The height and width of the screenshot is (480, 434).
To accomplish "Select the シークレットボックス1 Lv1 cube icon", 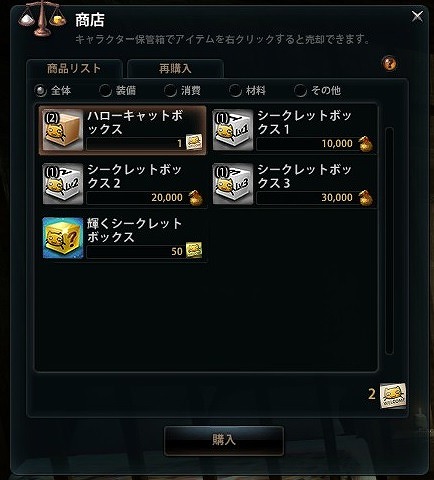I will [x=233, y=130].
